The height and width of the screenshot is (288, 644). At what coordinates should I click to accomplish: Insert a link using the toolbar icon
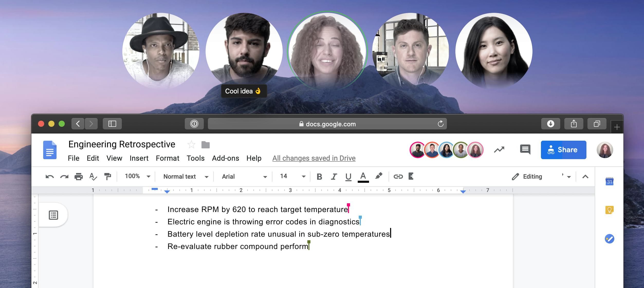[398, 176]
